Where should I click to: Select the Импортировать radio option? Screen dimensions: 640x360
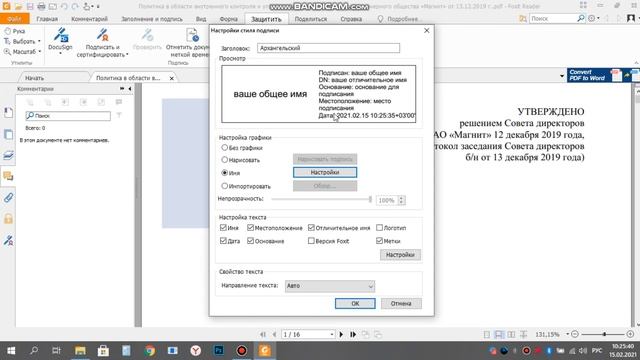(224, 186)
